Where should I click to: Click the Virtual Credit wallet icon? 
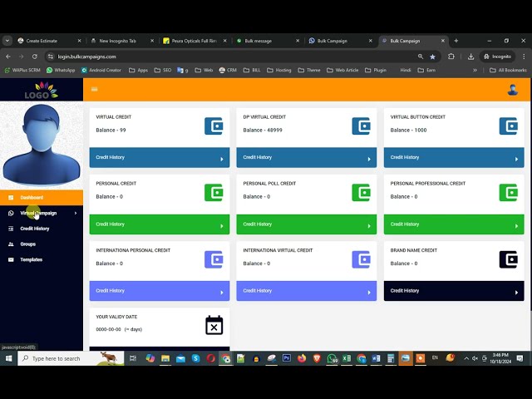pyautogui.click(x=214, y=126)
